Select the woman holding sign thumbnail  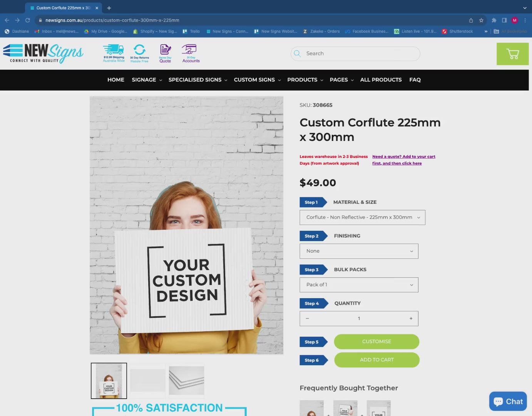coord(109,381)
